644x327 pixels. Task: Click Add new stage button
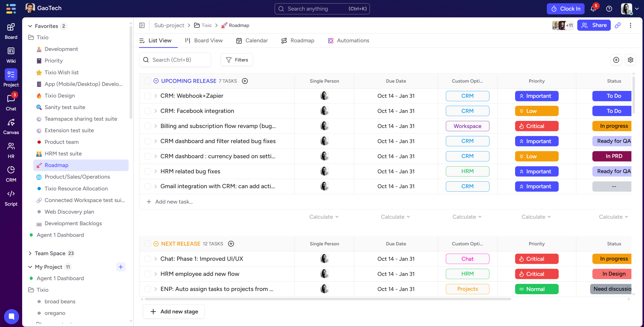174,312
